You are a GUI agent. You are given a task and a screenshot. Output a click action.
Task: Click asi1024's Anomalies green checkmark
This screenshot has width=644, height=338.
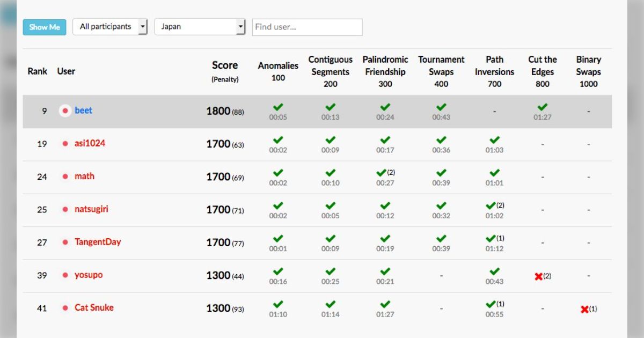[278, 140]
